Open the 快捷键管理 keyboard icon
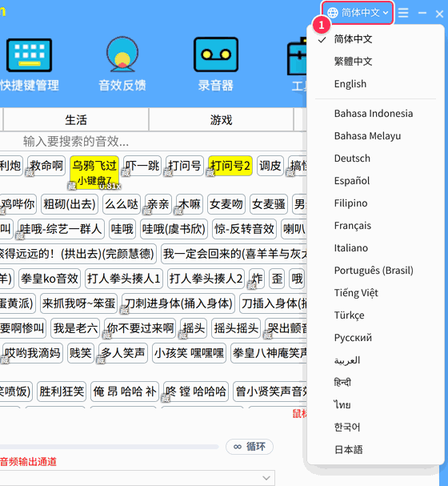The image size is (448, 486). 30,55
